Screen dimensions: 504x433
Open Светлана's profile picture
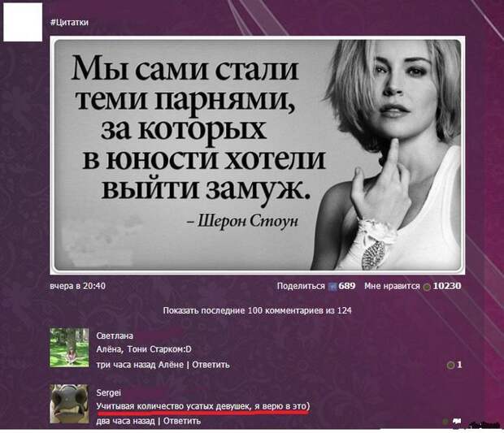point(69,348)
